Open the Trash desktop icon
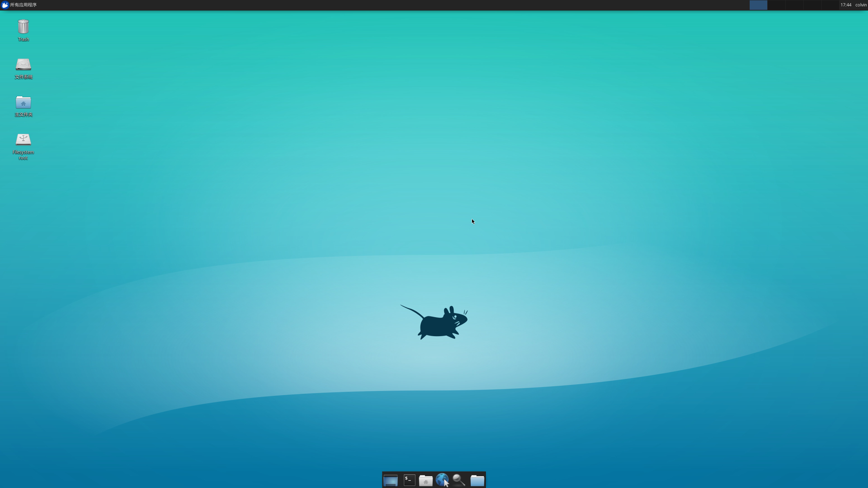Screen dimensions: 868x488 23,30
